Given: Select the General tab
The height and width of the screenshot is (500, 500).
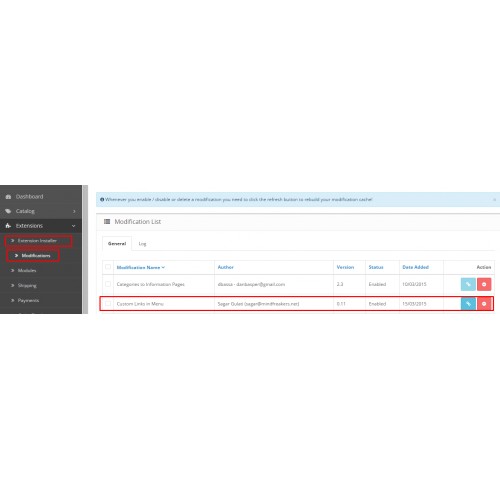Looking at the screenshot, I should [117, 244].
